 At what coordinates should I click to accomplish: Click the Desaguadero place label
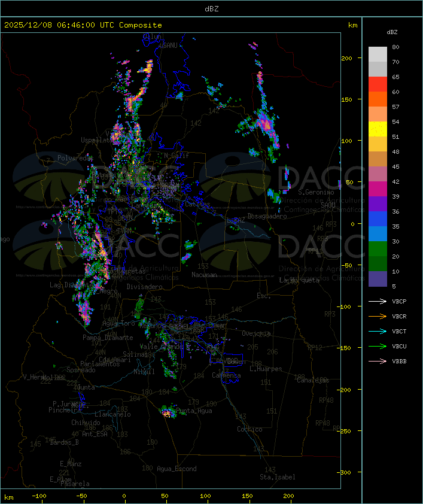point(267,216)
